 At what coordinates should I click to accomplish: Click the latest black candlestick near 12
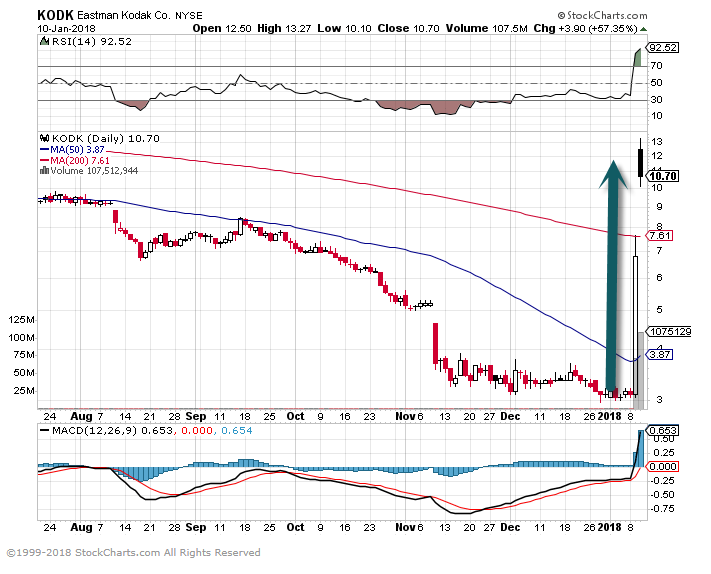640,162
